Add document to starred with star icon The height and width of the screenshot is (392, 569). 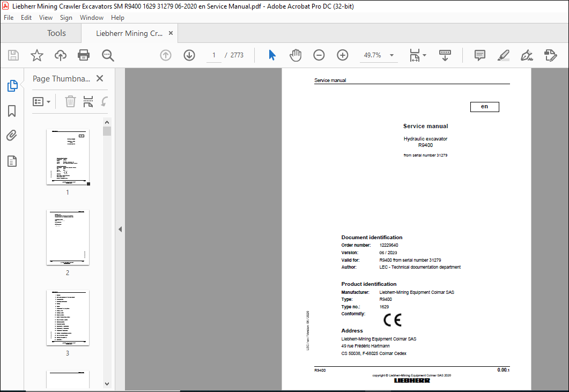[36, 55]
